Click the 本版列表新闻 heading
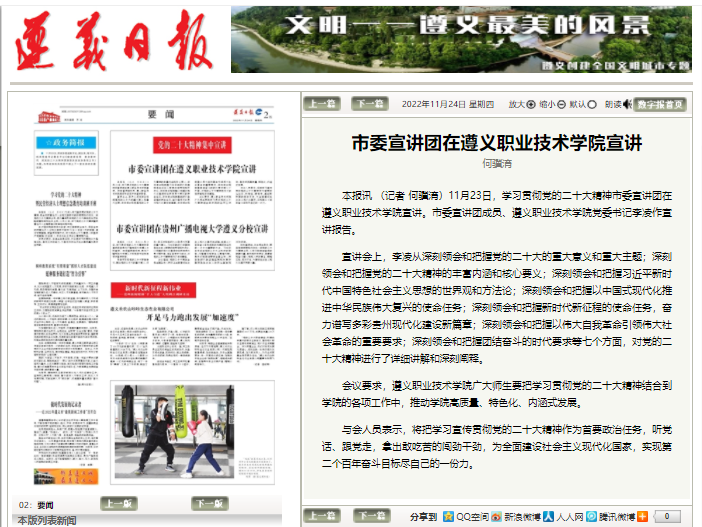This screenshot has height=527, width=702. pos(47,520)
